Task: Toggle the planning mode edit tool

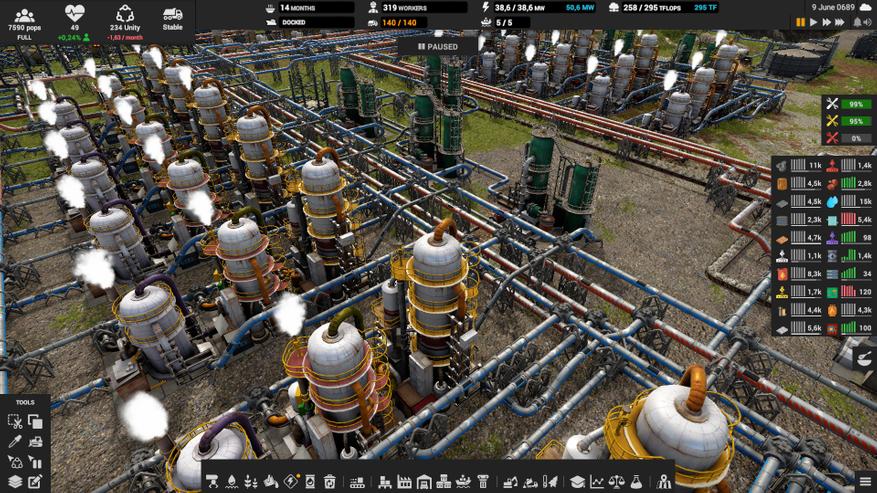Action: point(35,481)
